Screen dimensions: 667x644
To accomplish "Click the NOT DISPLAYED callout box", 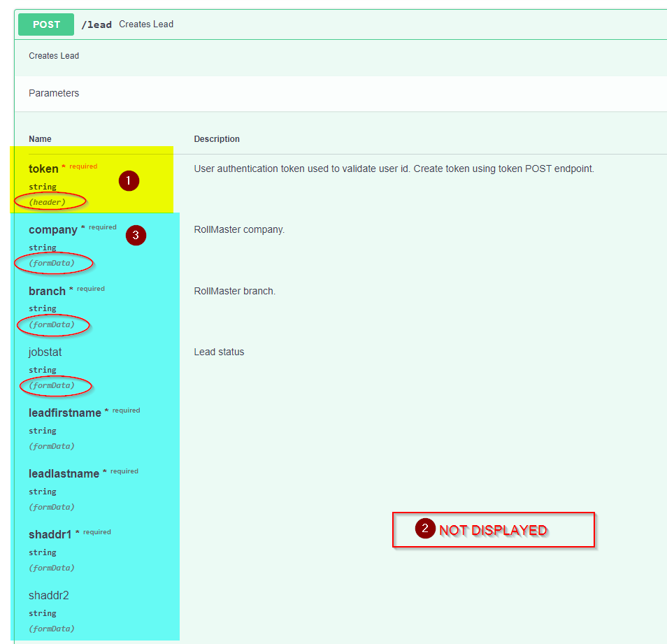I will (494, 530).
